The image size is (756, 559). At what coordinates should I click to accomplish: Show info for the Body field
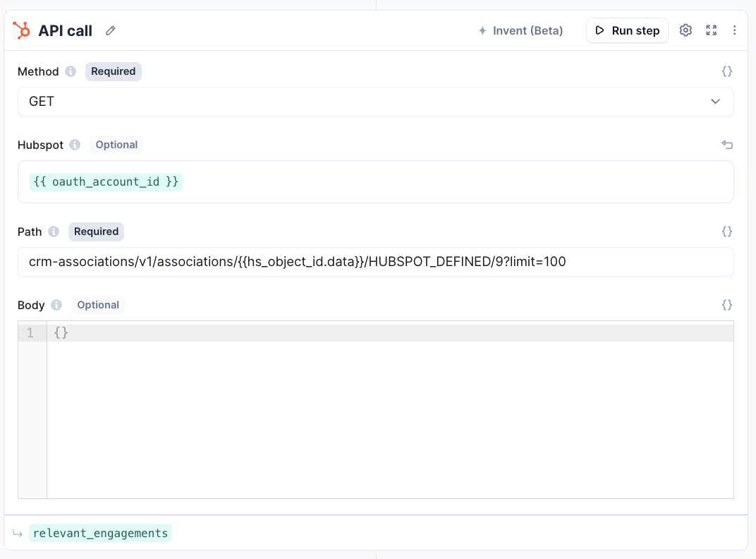pos(56,305)
